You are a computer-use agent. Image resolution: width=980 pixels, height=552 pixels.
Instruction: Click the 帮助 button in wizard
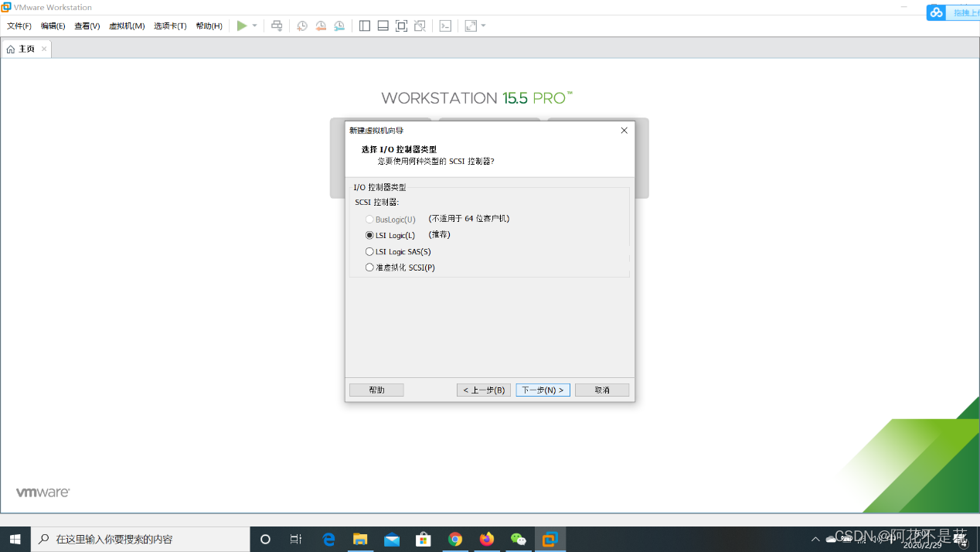click(x=376, y=390)
